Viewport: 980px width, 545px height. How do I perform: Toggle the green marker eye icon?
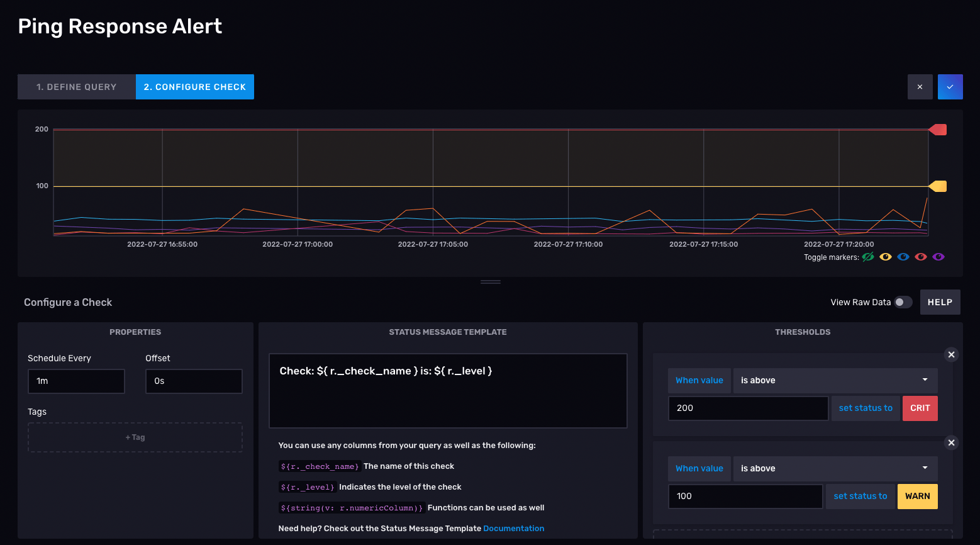(x=868, y=257)
